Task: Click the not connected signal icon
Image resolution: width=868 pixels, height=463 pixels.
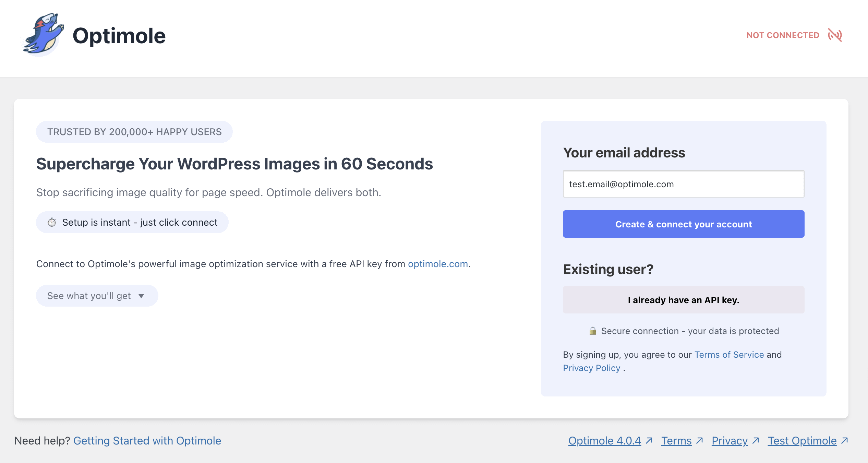Action: (835, 35)
